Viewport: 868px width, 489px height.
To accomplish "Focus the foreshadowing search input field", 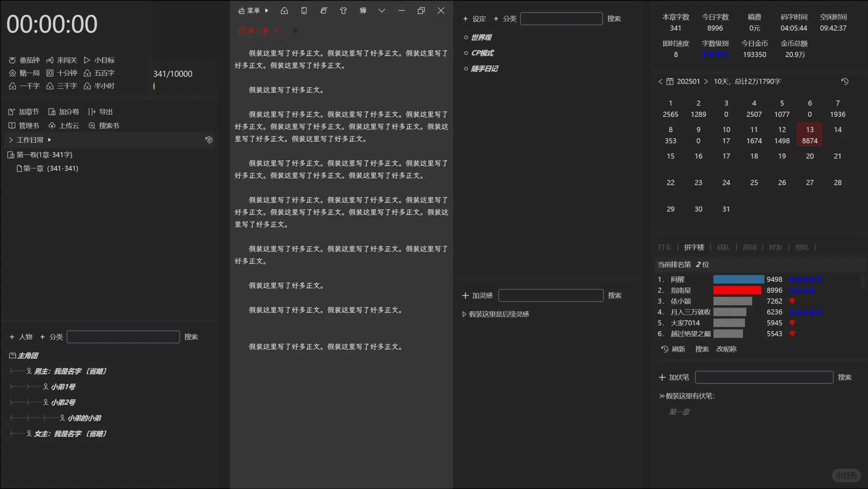I will (764, 378).
